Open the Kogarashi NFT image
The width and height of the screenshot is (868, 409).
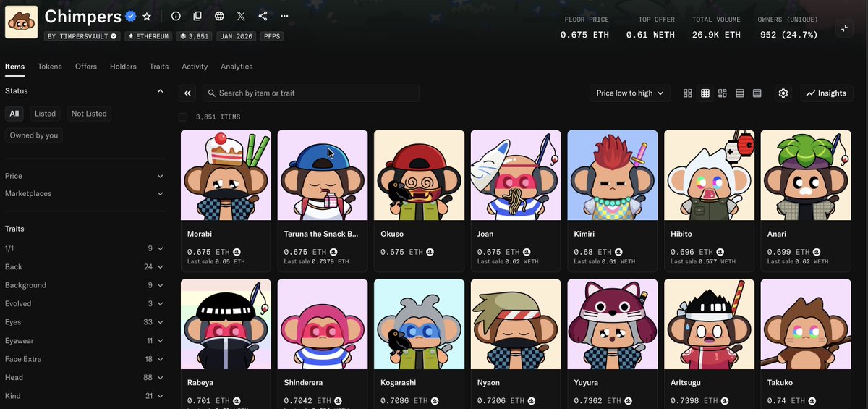420,324
